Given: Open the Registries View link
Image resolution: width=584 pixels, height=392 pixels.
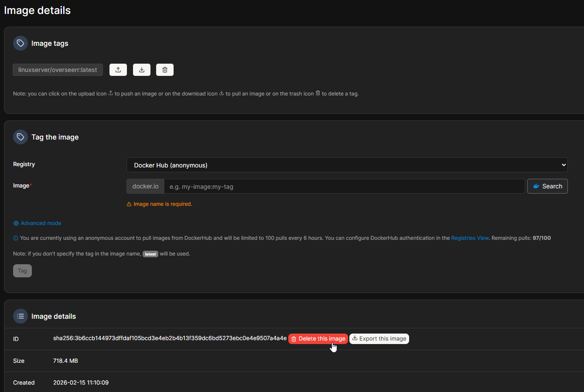Looking at the screenshot, I should pos(470,238).
